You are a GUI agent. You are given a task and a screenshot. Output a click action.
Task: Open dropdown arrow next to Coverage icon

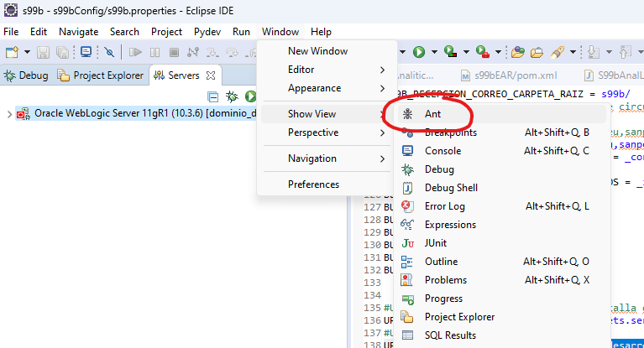point(466,52)
